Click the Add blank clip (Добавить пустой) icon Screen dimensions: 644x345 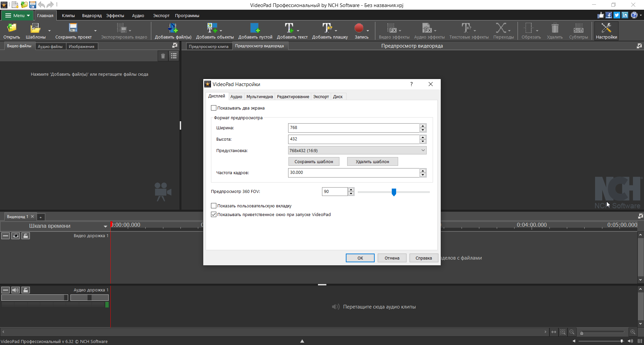pos(255,28)
